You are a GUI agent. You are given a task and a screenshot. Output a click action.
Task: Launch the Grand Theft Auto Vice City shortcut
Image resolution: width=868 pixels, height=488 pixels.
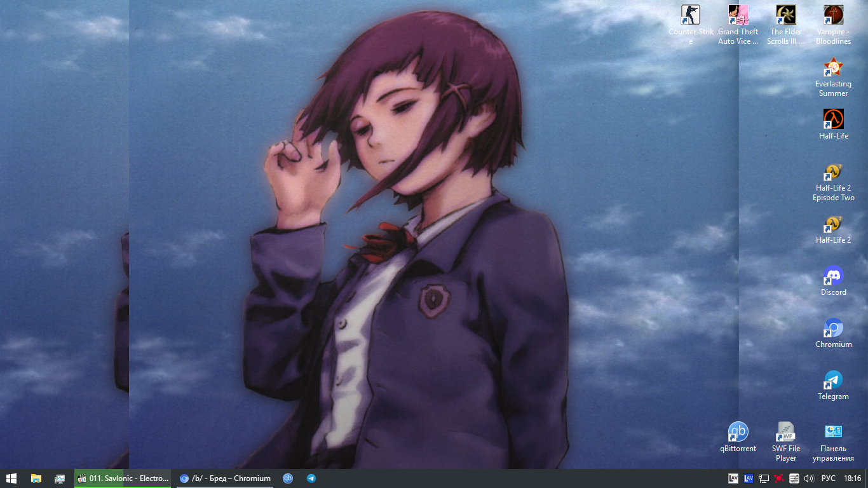(x=738, y=25)
